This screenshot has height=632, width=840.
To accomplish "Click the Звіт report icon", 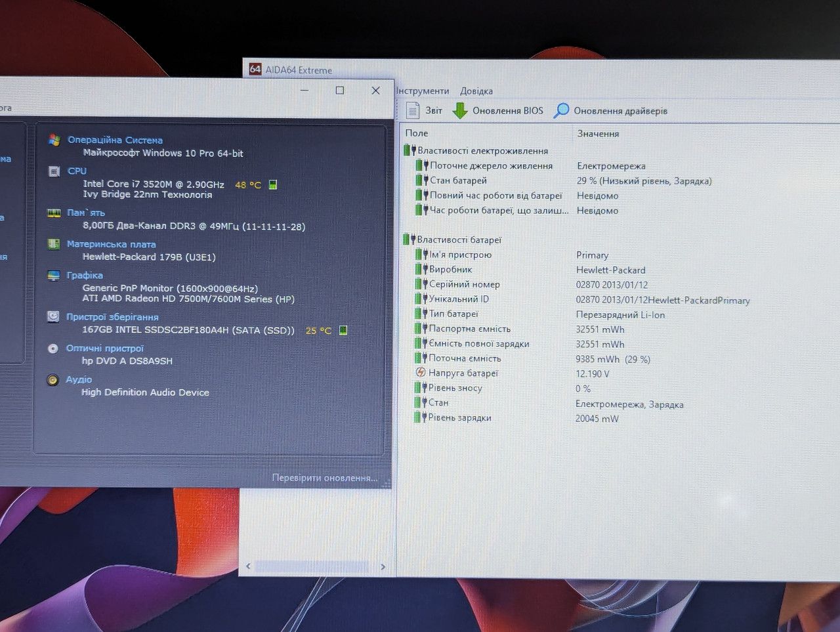I will coord(413,110).
